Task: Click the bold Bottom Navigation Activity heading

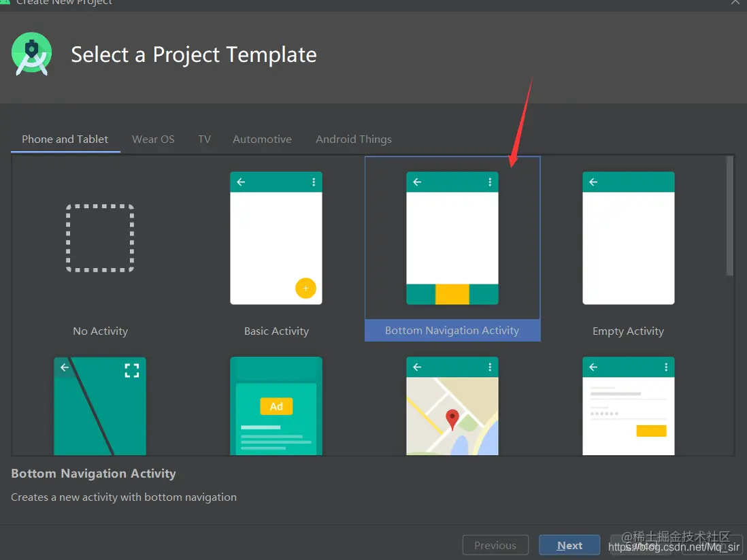Action: (x=93, y=474)
